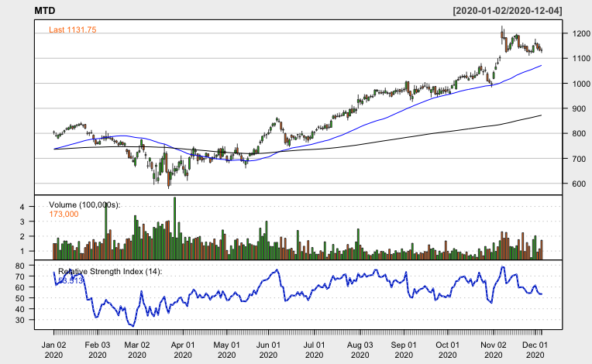
Task: Click the Aug 03 2020 date label
Action: (360, 349)
